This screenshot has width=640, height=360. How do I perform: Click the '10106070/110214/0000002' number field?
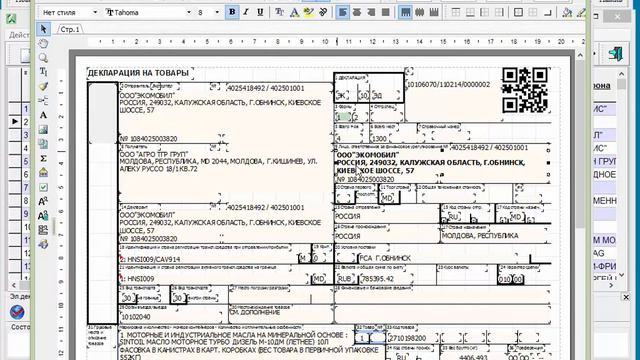pos(449,84)
